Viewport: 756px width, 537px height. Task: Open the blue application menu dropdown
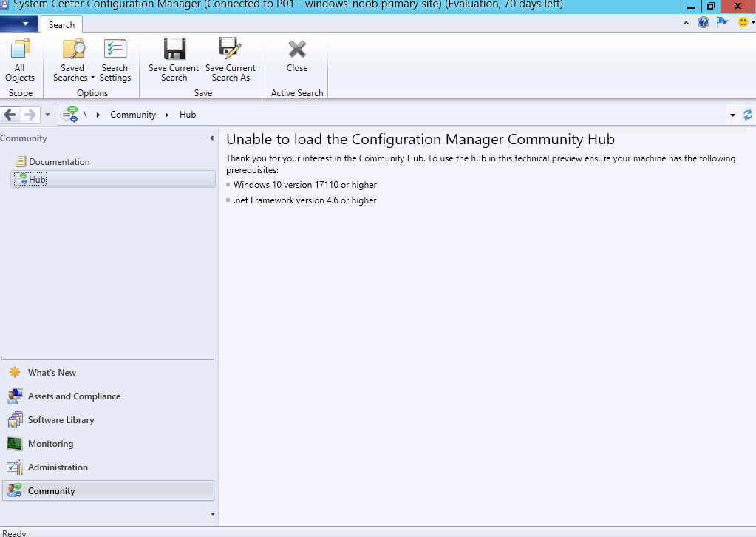click(x=19, y=24)
